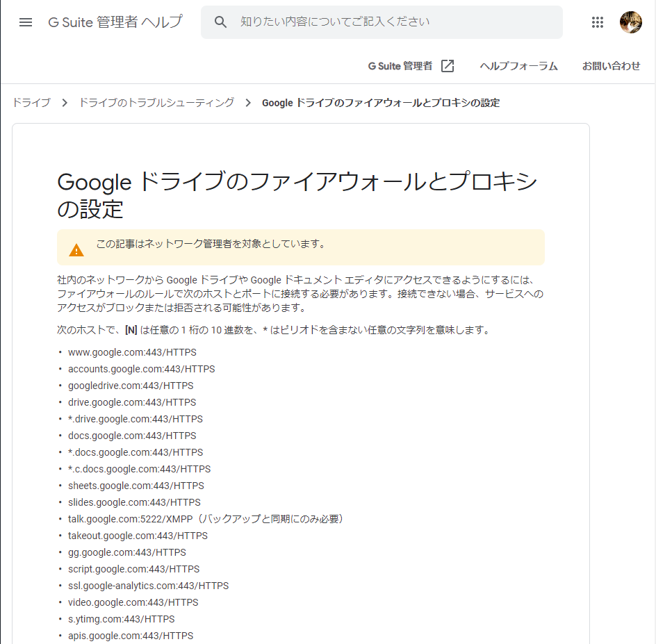Viewport: 656px width, 644px height.
Task: Click takeout.google.com:443/HTTPS entry
Action: tap(138, 536)
